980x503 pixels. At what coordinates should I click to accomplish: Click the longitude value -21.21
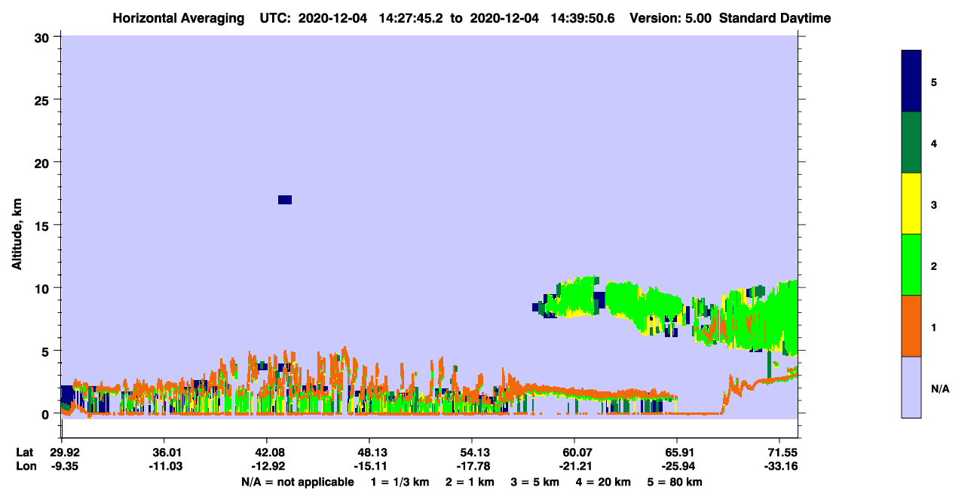point(574,466)
